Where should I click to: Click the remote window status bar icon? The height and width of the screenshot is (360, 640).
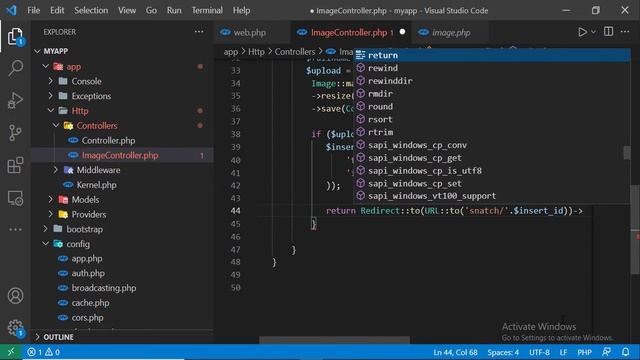click(11, 352)
